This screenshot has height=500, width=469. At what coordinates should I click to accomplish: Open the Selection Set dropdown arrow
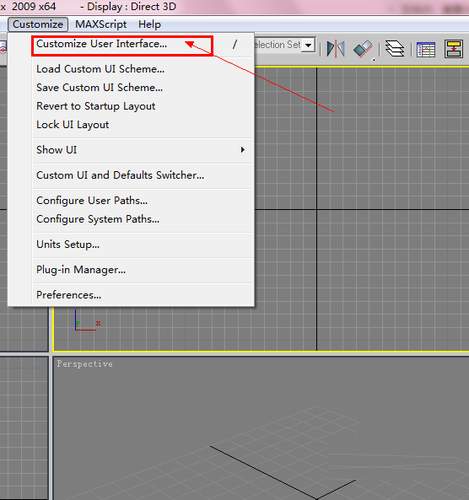309,45
